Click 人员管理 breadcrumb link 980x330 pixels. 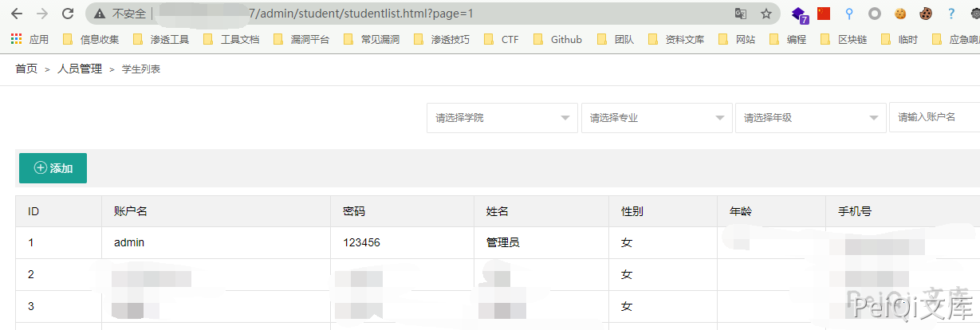pos(80,69)
